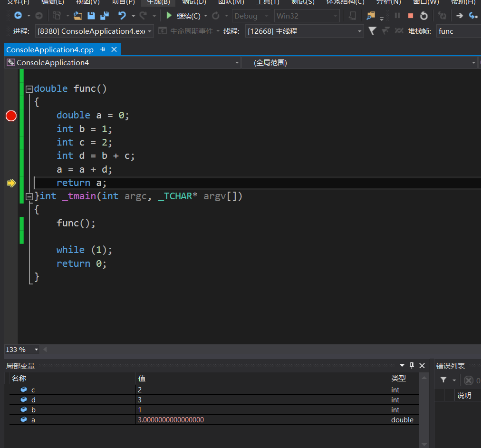Continue debugging with the green play button
Image resolution: width=481 pixels, height=448 pixels.
pos(169,16)
